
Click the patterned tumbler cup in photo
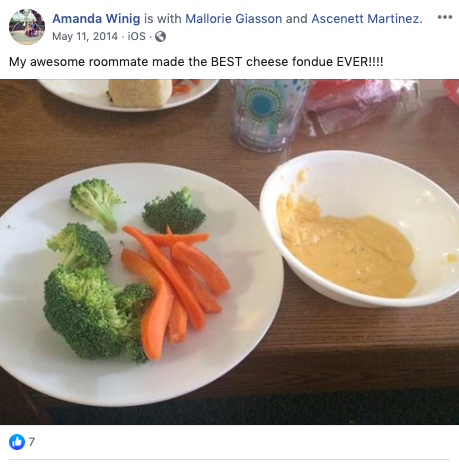[x=268, y=114]
